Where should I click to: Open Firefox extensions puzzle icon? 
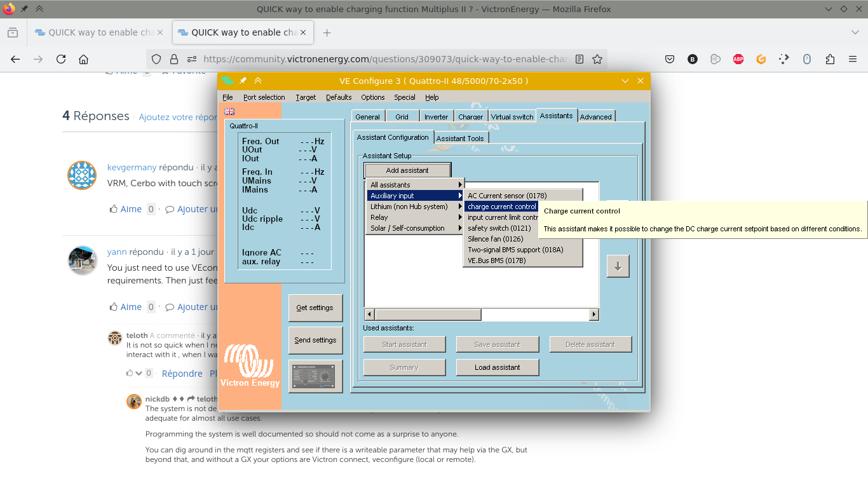coord(830,59)
